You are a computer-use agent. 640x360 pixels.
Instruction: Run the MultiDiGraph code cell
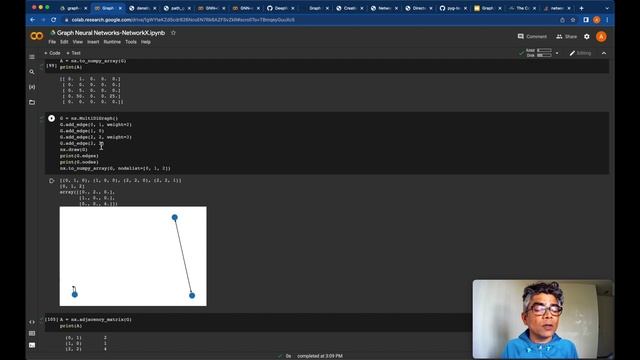[51, 118]
